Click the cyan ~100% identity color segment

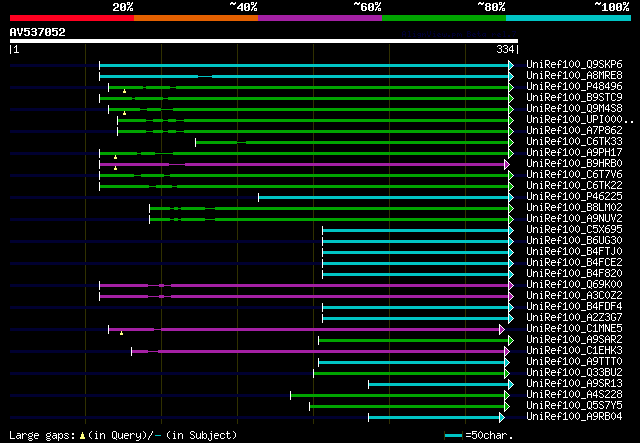pyautogui.click(x=569, y=18)
